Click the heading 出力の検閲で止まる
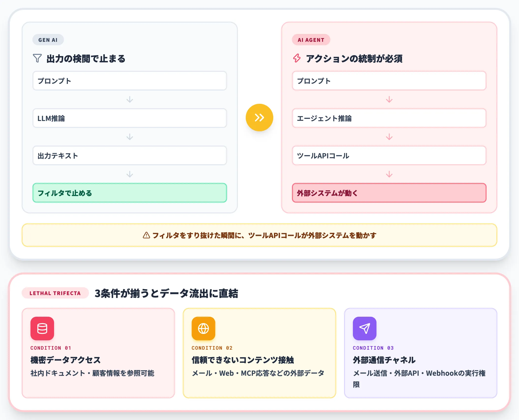Screen dimensions: 519x420 [x=86, y=59]
